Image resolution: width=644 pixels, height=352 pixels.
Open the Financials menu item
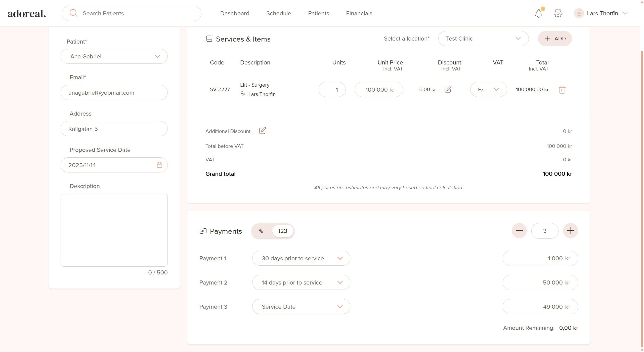tap(359, 13)
